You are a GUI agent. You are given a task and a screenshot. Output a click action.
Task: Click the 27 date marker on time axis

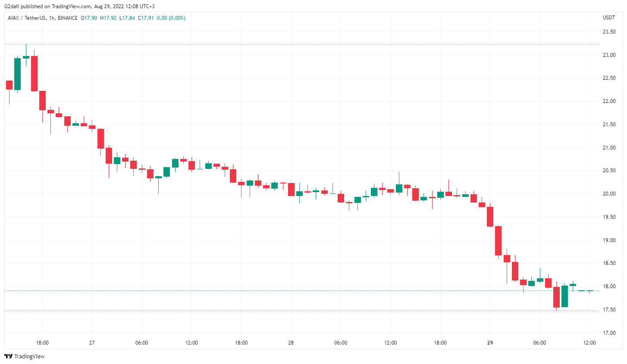click(92, 343)
